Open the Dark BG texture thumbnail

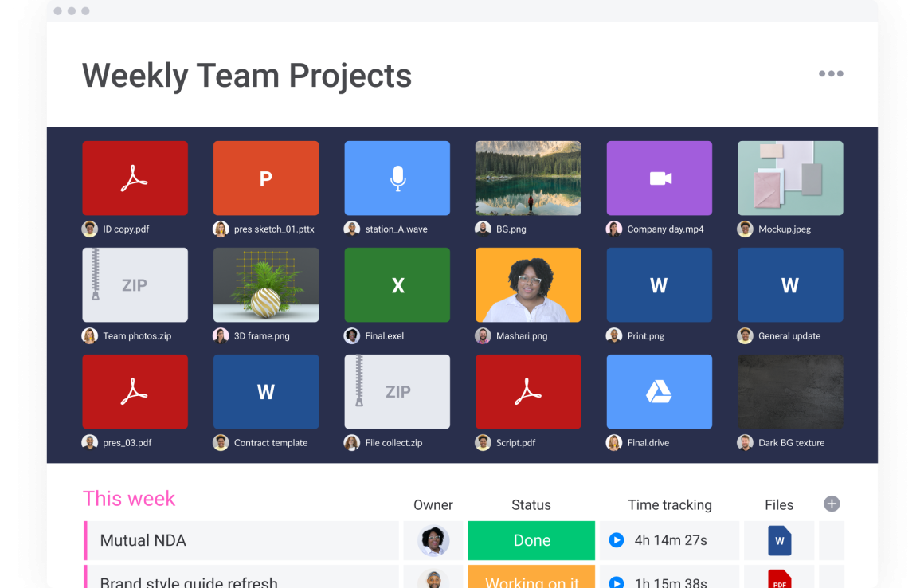[790, 391]
